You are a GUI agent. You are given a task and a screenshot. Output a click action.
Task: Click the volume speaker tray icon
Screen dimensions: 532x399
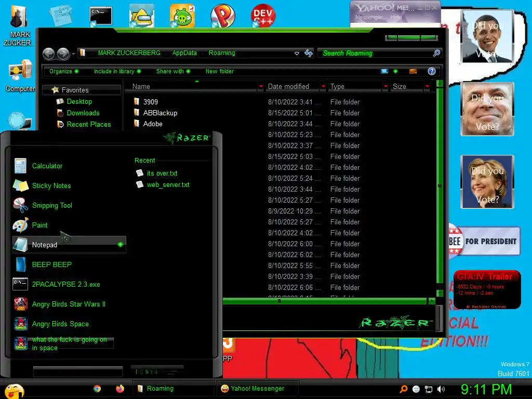(x=441, y=390)
